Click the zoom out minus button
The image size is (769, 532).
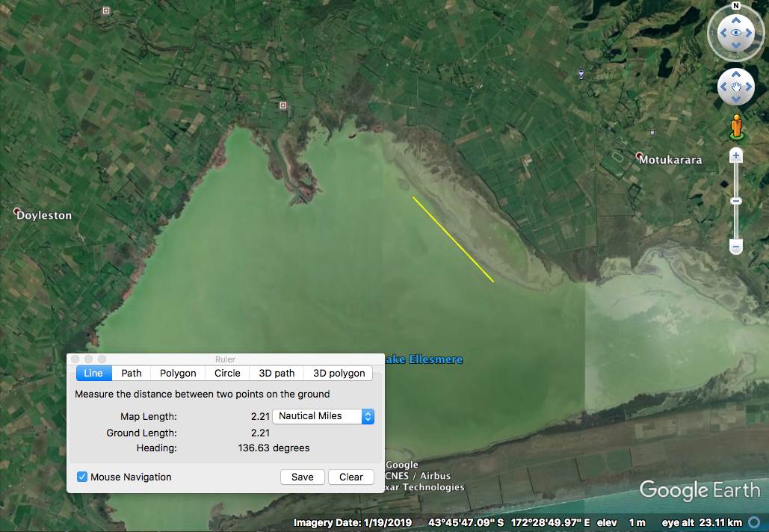click(736, 247)
